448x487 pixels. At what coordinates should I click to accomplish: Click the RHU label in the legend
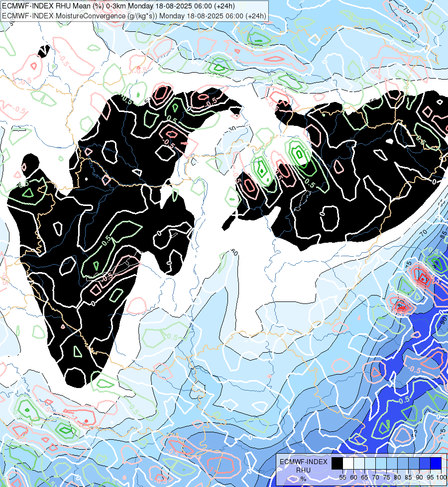[304, 470]
